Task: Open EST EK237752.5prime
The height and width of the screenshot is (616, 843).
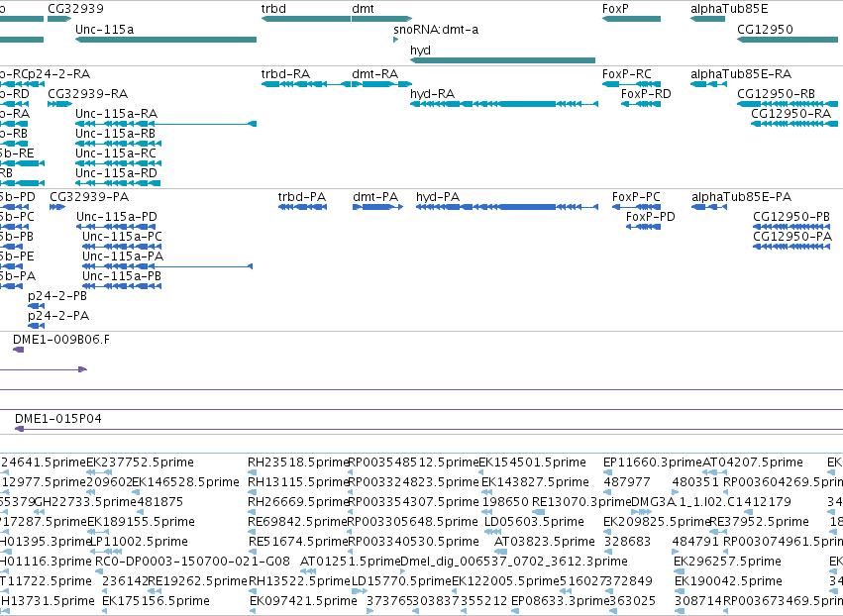Action: (141, 462)
